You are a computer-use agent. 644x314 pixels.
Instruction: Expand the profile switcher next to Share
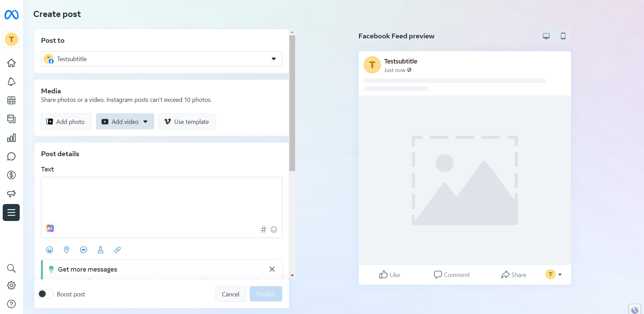click(x=554, y=274)
